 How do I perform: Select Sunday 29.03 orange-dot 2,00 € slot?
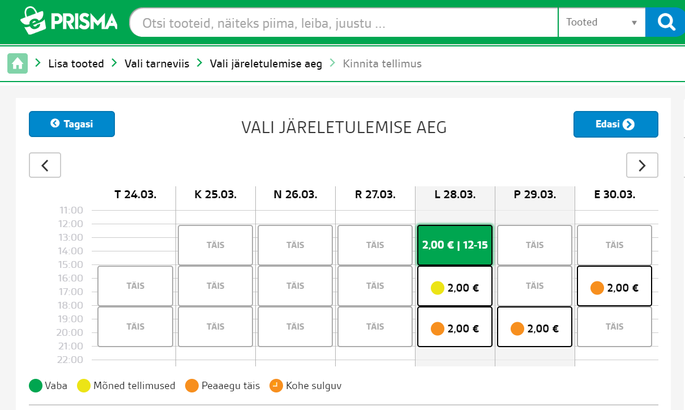(x=534, y=327)
